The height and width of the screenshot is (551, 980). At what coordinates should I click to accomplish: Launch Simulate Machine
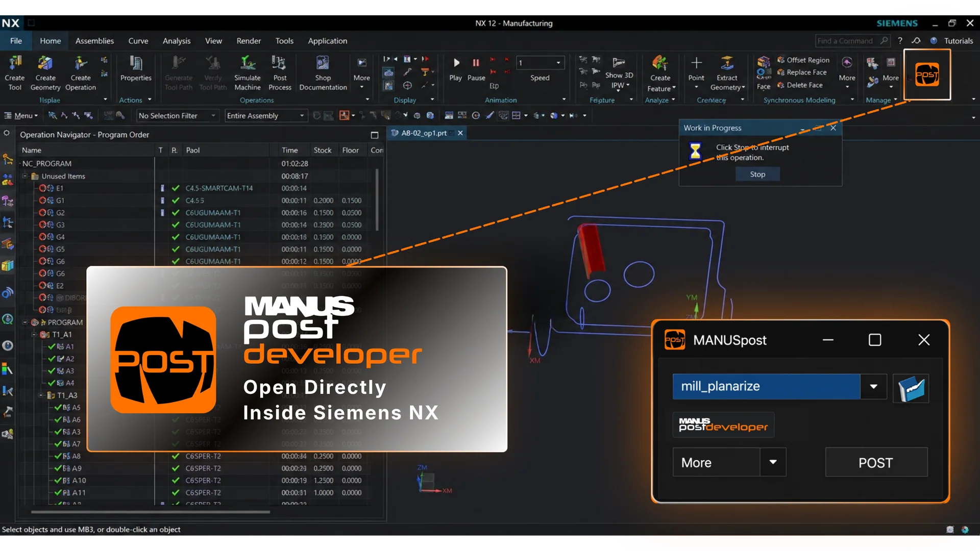248,73
